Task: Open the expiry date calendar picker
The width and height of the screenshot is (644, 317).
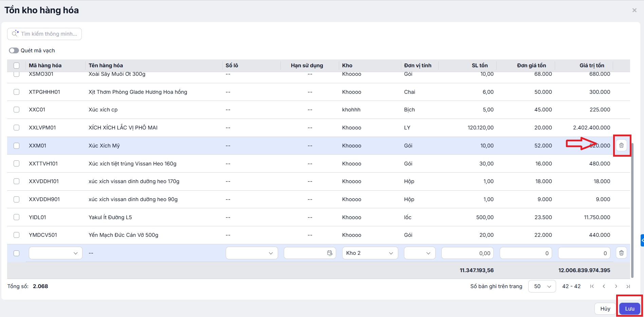Action: point(329,253)
